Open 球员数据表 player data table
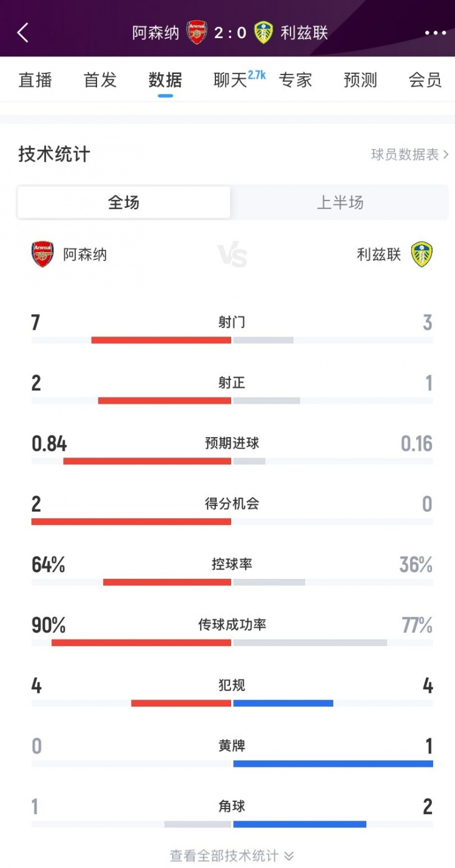The image size is (455, 868). [409, 155]
